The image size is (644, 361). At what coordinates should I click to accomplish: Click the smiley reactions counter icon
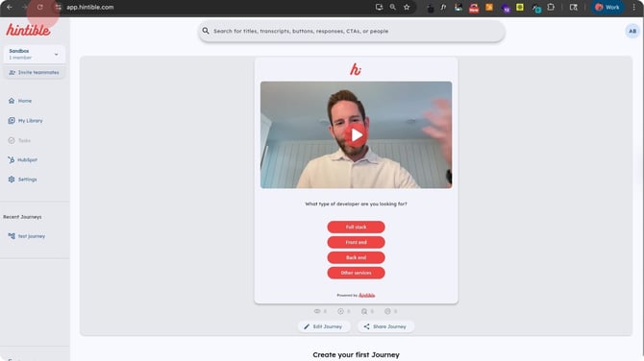tap(387, 311)
